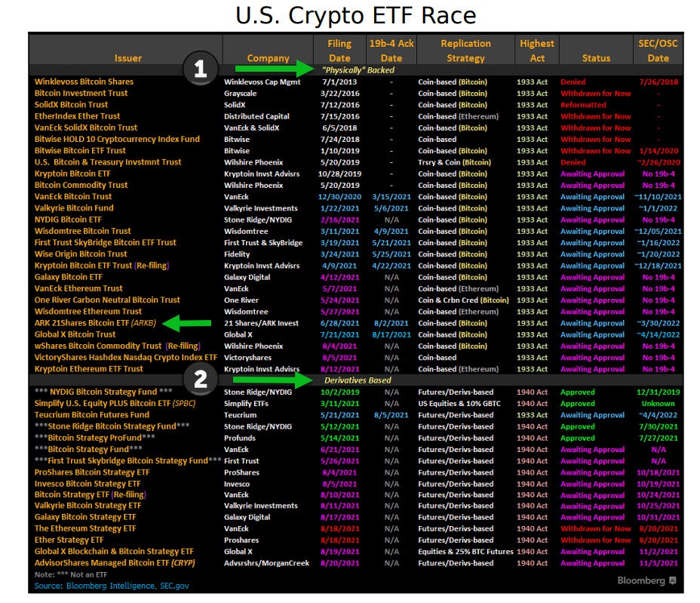The height and width of the screenshot is (603, 700).
Task: Click the U.S. Crypto ETF Race title
Action: (x=355, y=15)
